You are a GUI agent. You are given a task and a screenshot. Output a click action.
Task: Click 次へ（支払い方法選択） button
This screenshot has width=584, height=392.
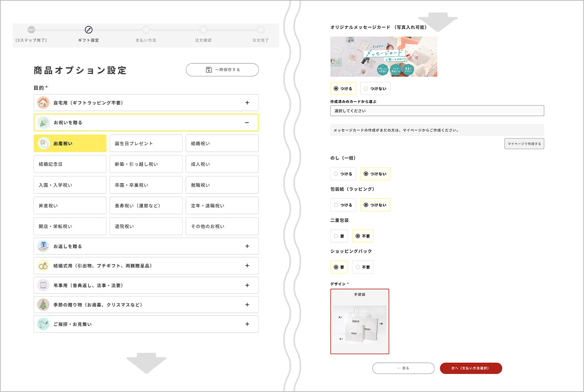pos(471,368)
